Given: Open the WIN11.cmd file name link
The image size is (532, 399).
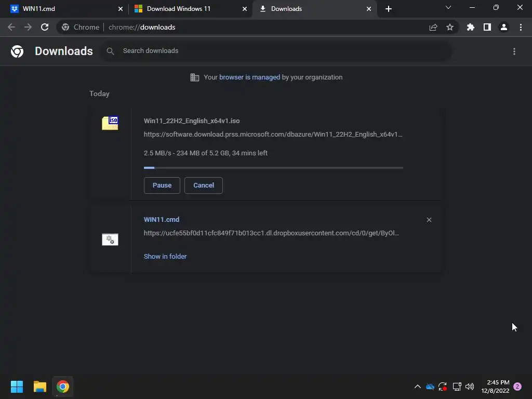Looking at the screenshot, I should pyautogui.click(x=162, y=220).
